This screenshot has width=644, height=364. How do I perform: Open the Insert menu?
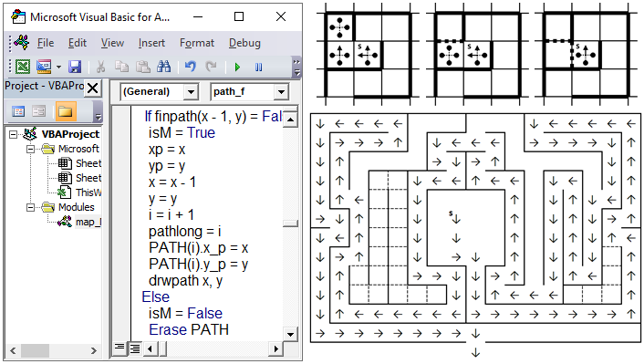tap(151, 43)
